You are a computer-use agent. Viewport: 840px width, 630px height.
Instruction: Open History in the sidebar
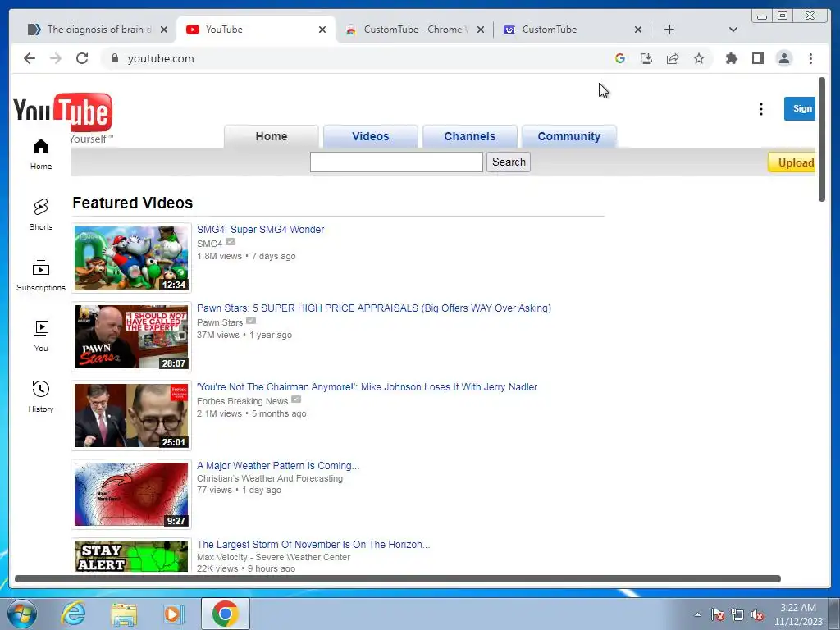[x=41, y=396]
